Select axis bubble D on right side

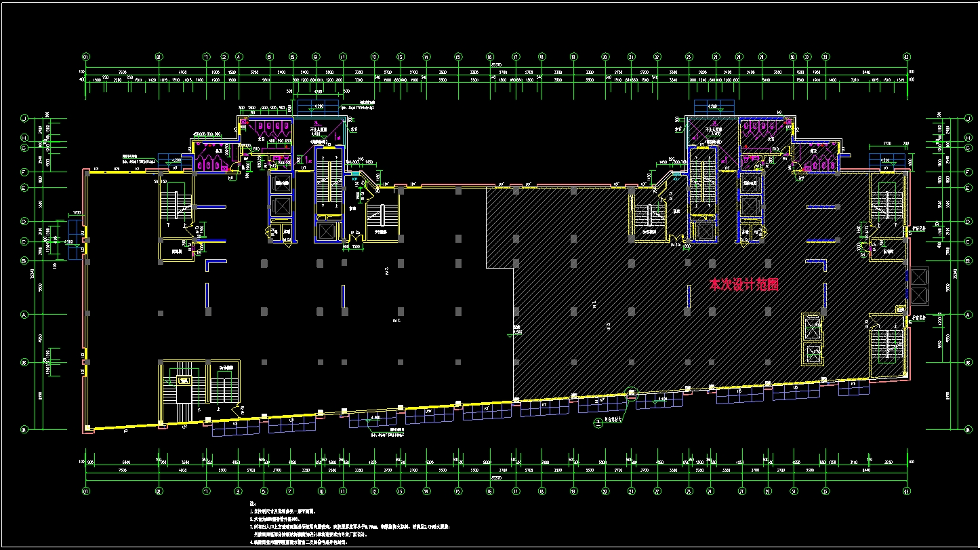[x=966, y=221]
